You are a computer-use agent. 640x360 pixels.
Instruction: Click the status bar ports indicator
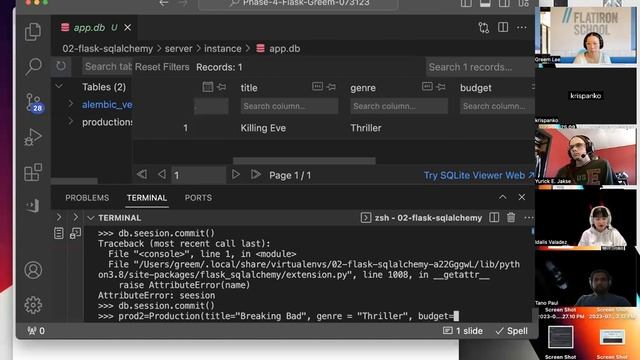click(x=36, y=331)
